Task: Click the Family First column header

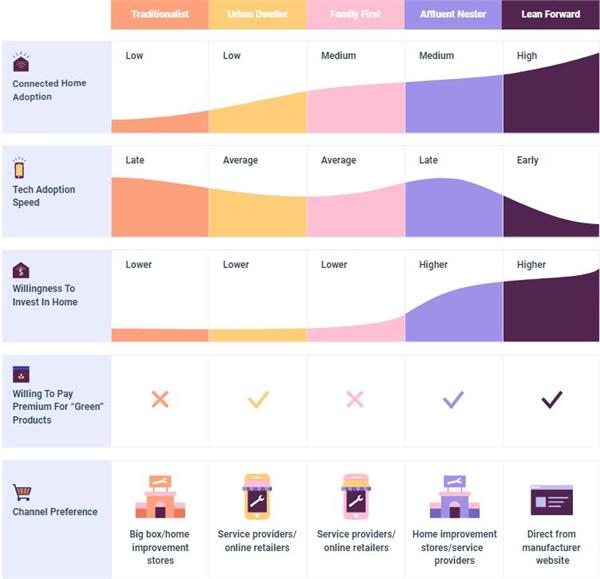Action: (356, 14)
